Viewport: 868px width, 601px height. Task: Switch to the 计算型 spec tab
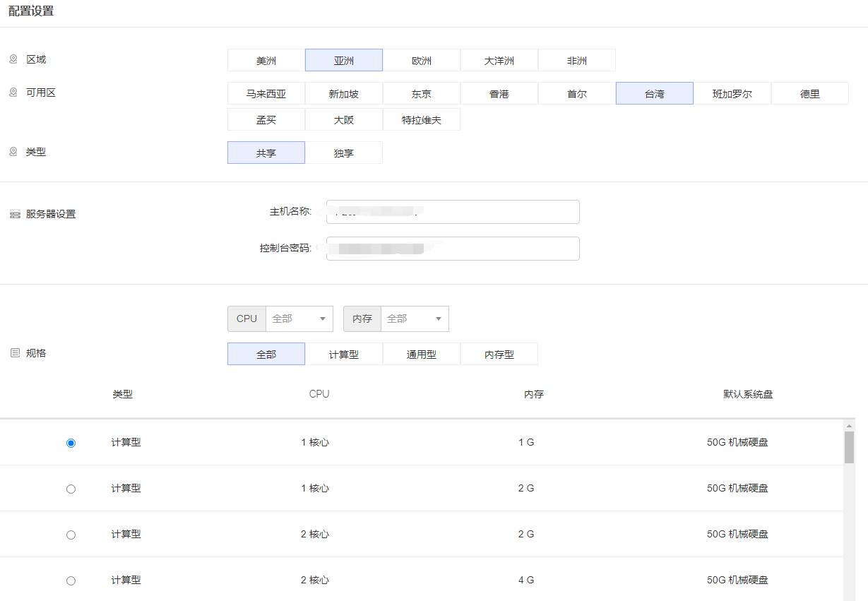pos(344,355)
